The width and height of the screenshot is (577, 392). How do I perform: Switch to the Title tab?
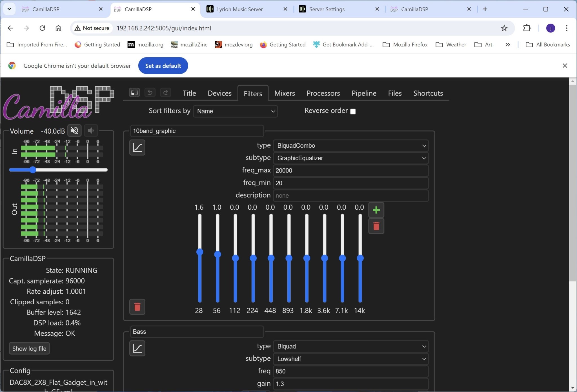pos(189,93)
